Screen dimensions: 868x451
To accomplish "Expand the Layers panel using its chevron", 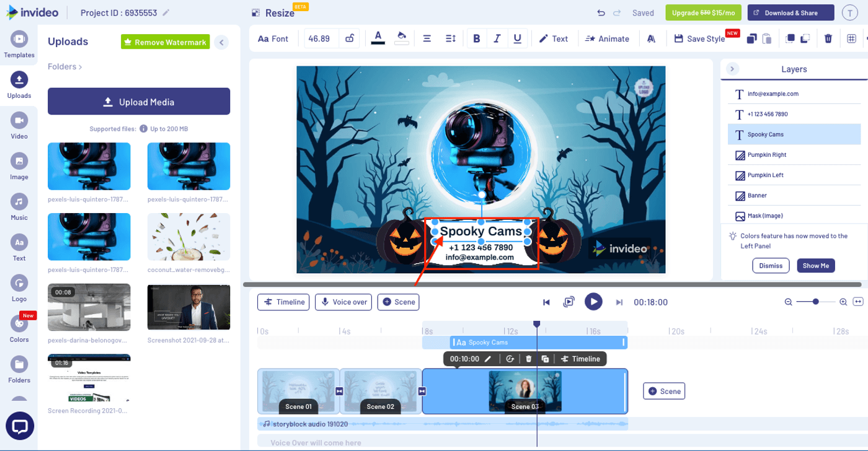I will 732,69.
